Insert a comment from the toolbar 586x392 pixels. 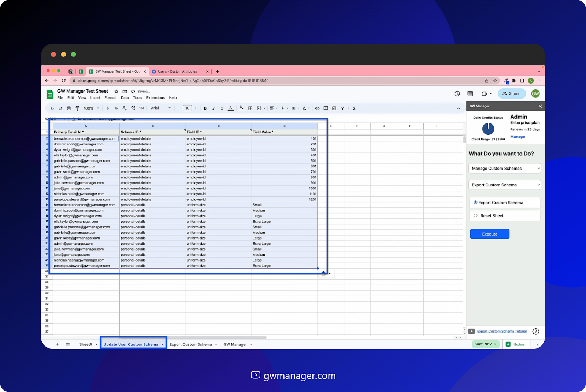(x=326, y=108)
